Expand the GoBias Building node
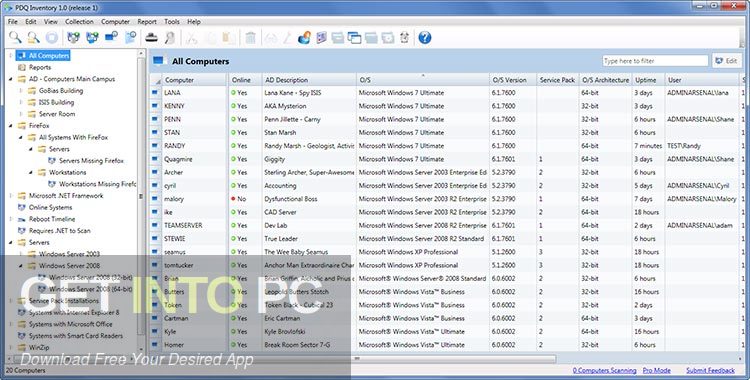 pos(21,90)
